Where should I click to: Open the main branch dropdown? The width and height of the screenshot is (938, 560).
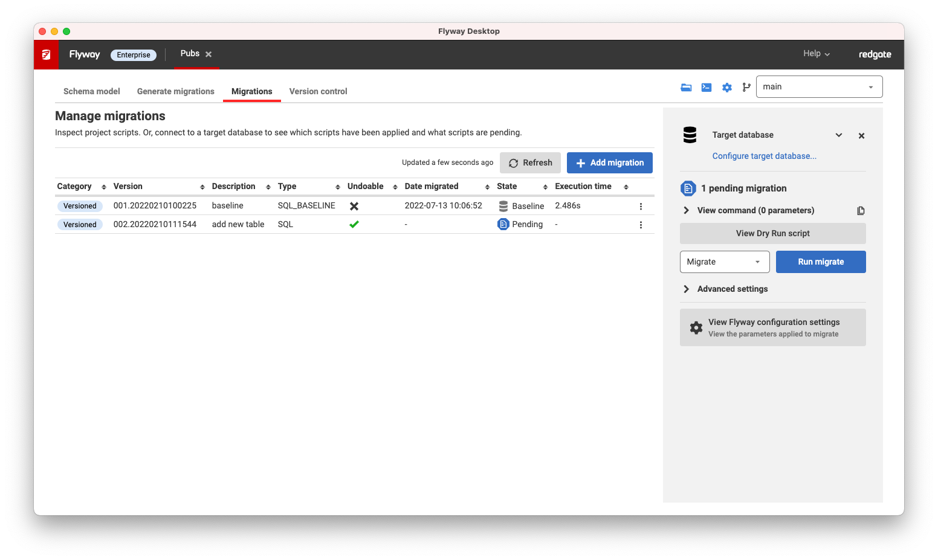click(x=819, y=87)
